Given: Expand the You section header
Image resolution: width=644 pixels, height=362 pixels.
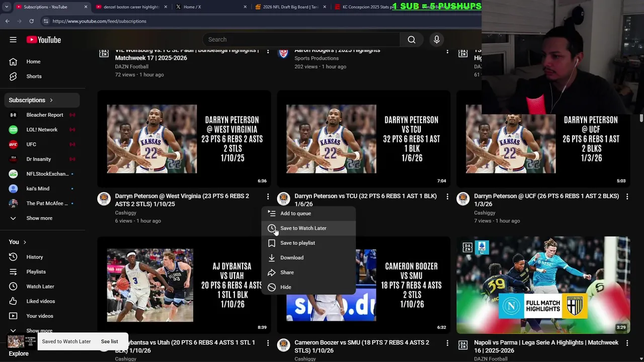Looking at the screenshot, I should coord(18,242).
